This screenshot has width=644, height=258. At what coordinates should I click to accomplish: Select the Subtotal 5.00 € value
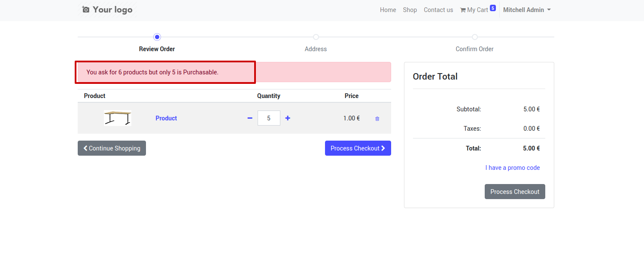[532, 109]
